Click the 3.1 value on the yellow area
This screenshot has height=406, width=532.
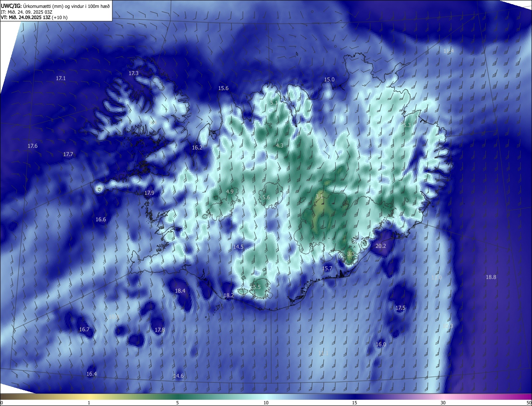[x=319, y=196]
